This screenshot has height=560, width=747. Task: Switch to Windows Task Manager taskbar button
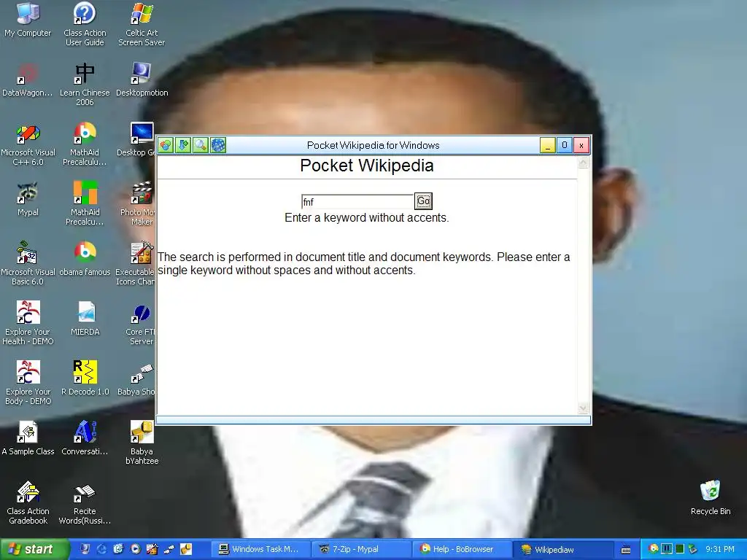(260, 549)
